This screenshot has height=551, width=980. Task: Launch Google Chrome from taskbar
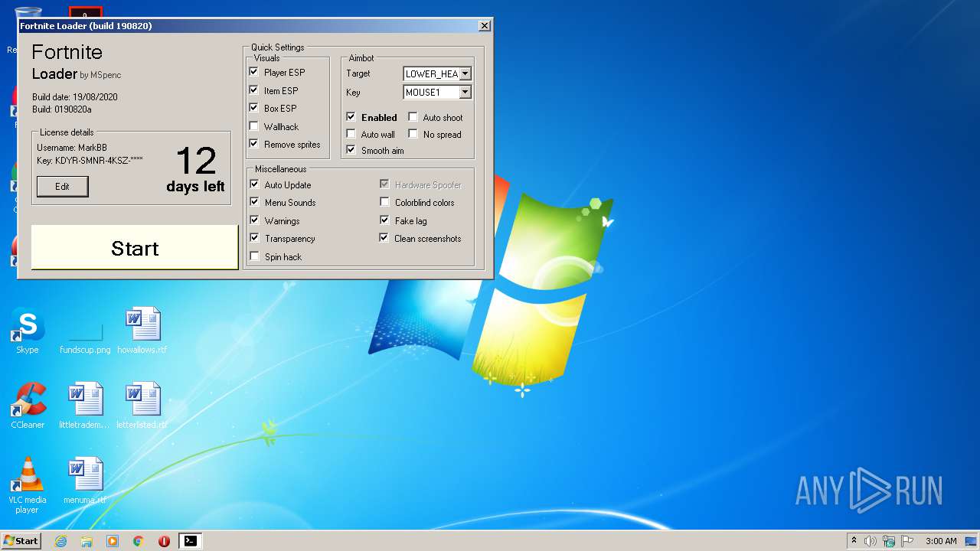(139, 541)
